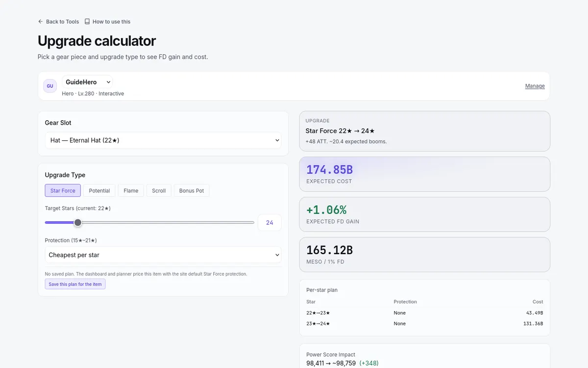Click the back arrow icon

tap(41, 22)
